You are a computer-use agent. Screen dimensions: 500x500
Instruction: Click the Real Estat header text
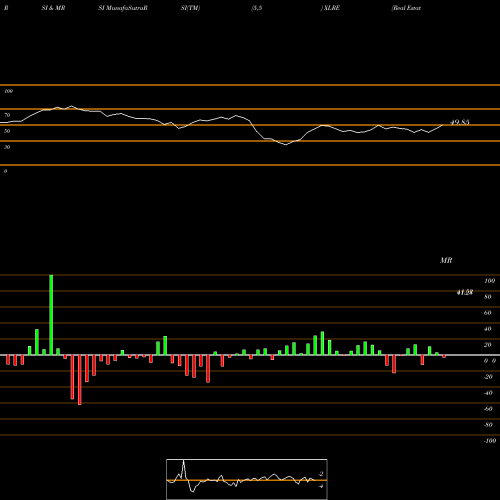[x=406, y=8]
